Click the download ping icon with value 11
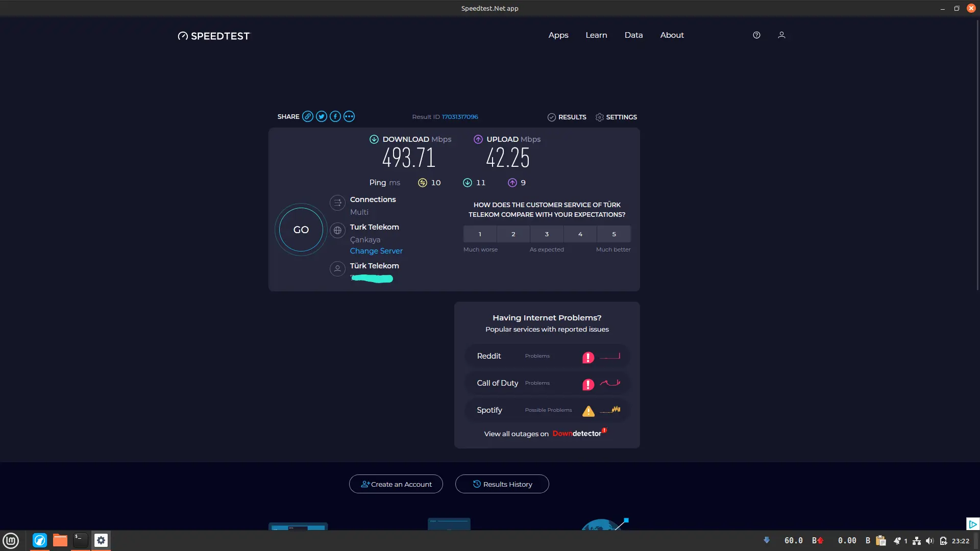The image size is (980, 551). tap(468, 183)
